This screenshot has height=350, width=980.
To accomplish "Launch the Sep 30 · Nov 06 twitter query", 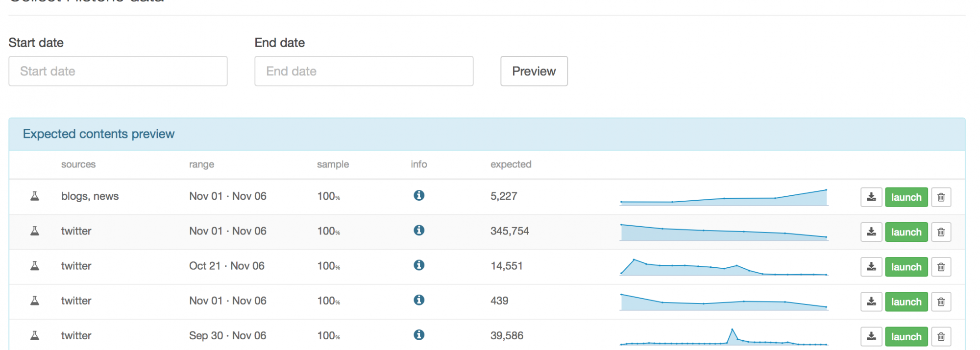I will click(906, 336).
